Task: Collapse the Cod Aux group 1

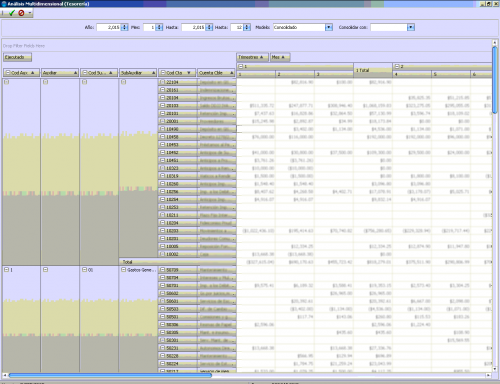Action: click(x=6, y=270)
